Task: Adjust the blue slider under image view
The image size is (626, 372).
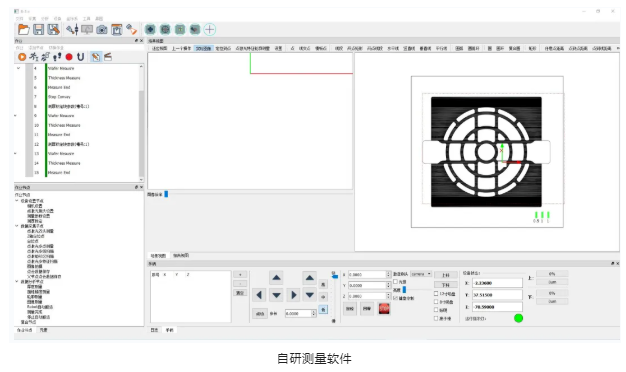Action: point(166,194)
